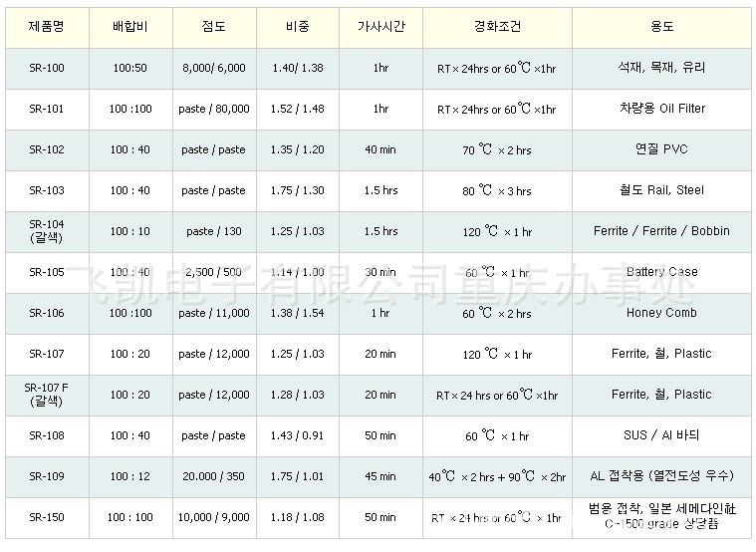756x552 pixels.
Task: Select the SR-100 product name cell
Action: 47,68
